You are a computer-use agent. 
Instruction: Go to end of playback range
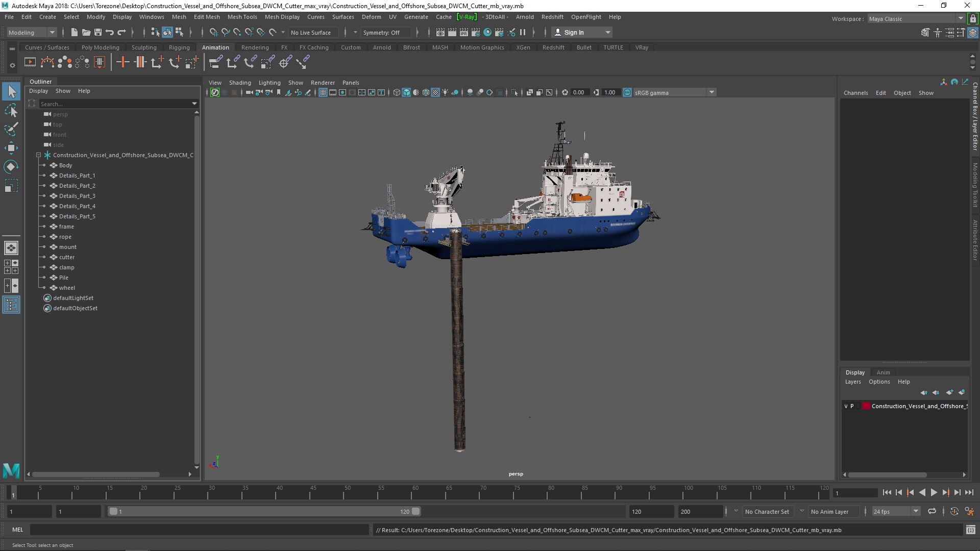[x=969, y=492]
